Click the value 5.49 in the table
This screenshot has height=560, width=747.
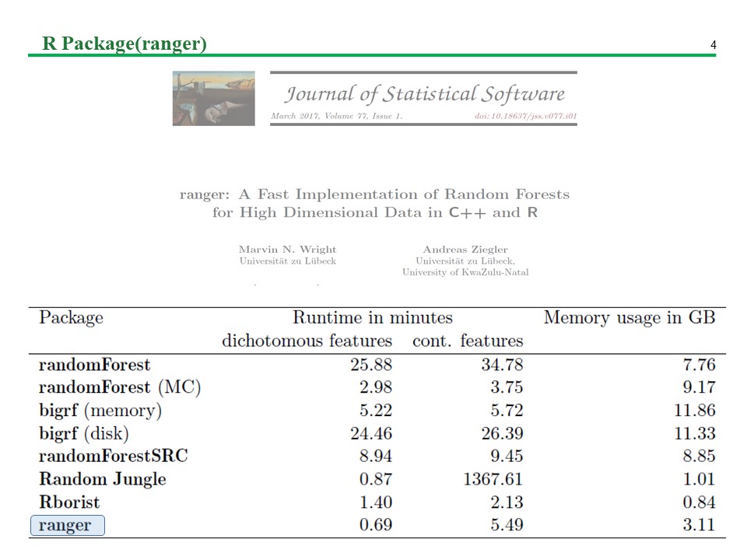[507, 525]
